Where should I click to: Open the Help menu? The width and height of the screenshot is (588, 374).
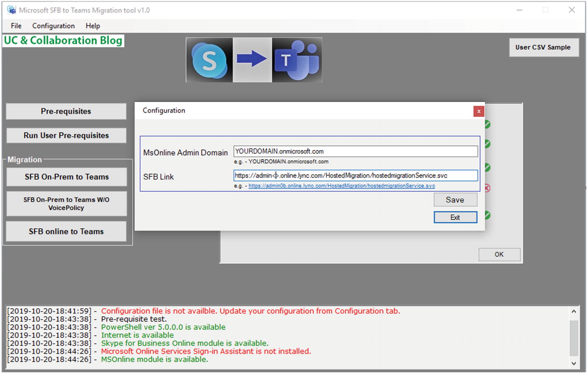coord(93,26)
